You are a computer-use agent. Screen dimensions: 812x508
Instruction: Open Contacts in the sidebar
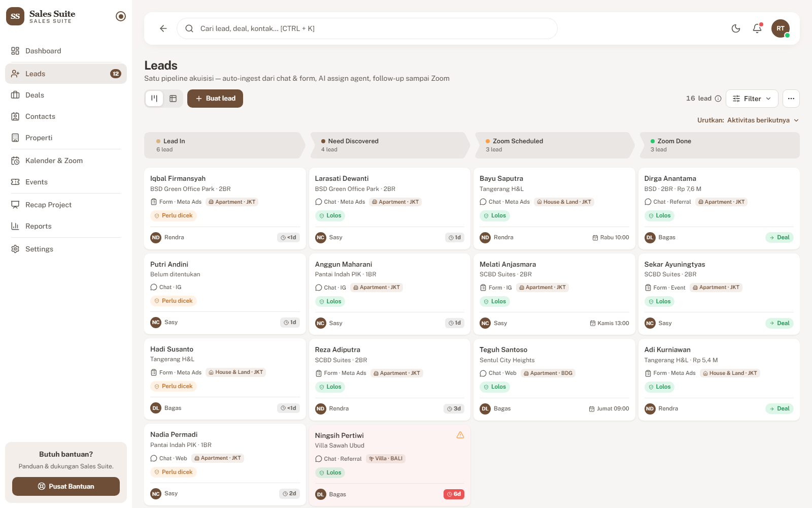66,116
